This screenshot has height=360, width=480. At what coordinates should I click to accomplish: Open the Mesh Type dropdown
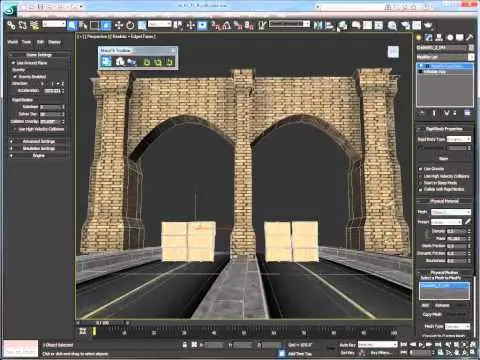pos(457,326)
